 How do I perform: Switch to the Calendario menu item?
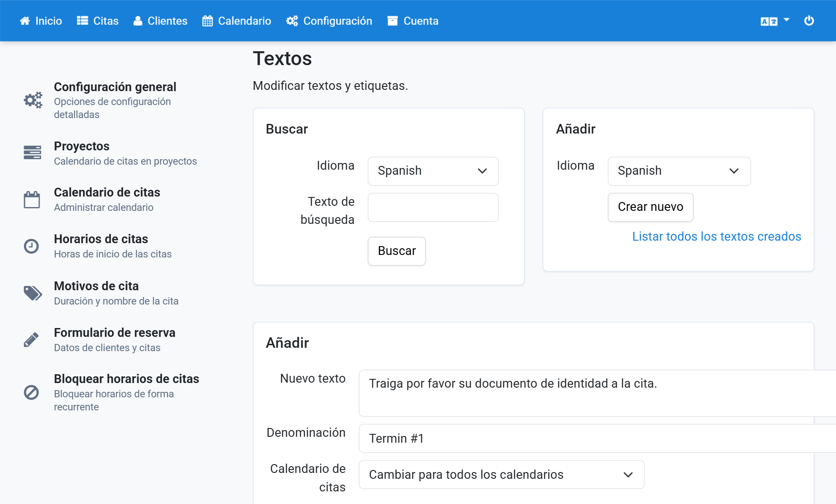tap(237, 21)
